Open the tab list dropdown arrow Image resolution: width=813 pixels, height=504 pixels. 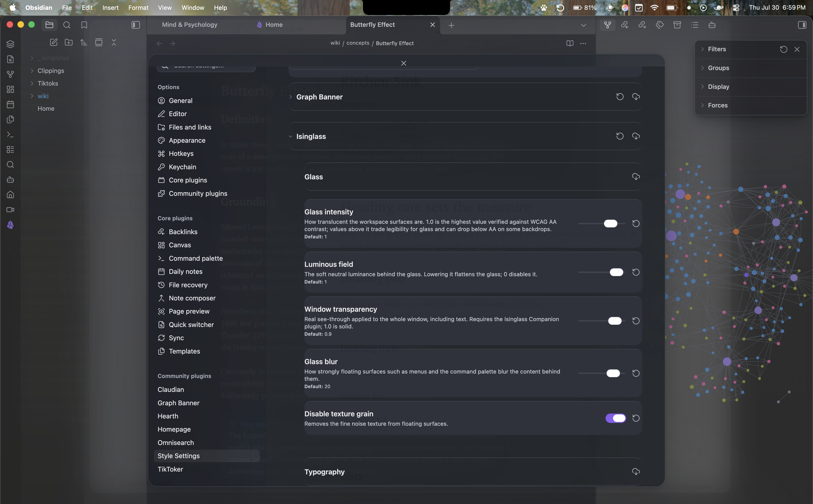[x=584, y=25]
